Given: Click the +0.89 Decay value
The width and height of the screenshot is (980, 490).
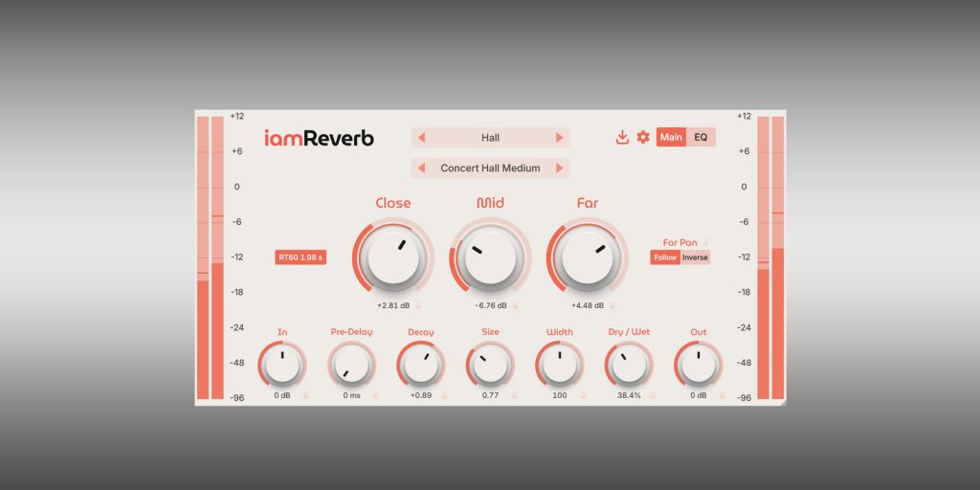Looking at the screenshot, I should (421, 395).
